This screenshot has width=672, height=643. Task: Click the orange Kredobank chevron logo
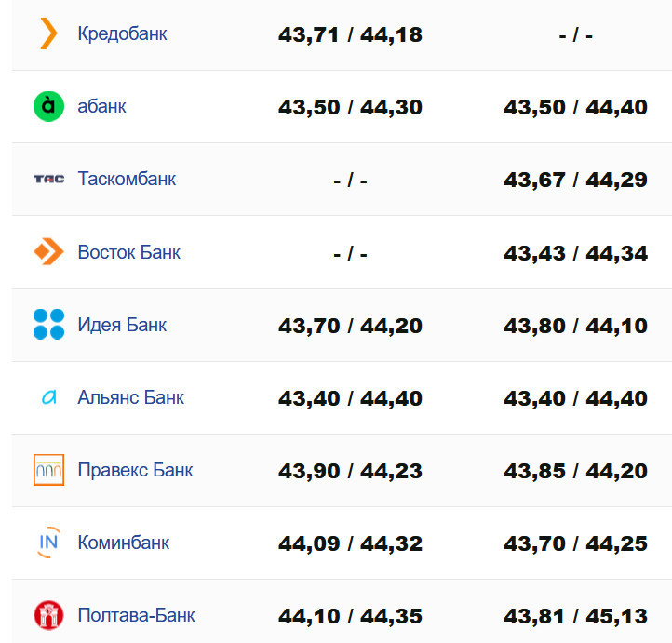48,33
